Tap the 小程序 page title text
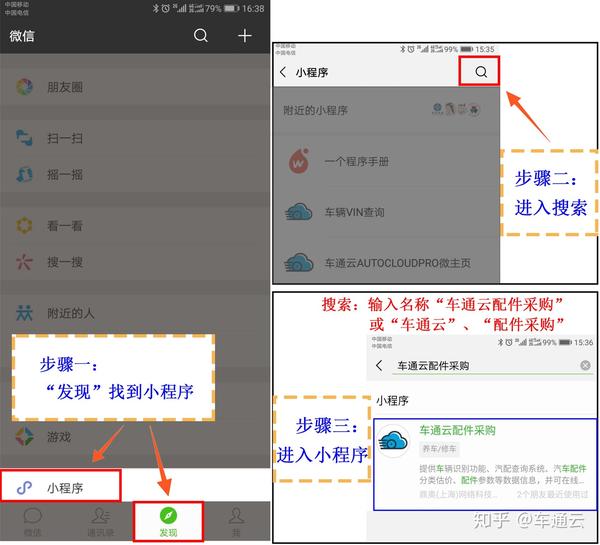The height and width of the screenshot is (545, 600). point(312,72)
